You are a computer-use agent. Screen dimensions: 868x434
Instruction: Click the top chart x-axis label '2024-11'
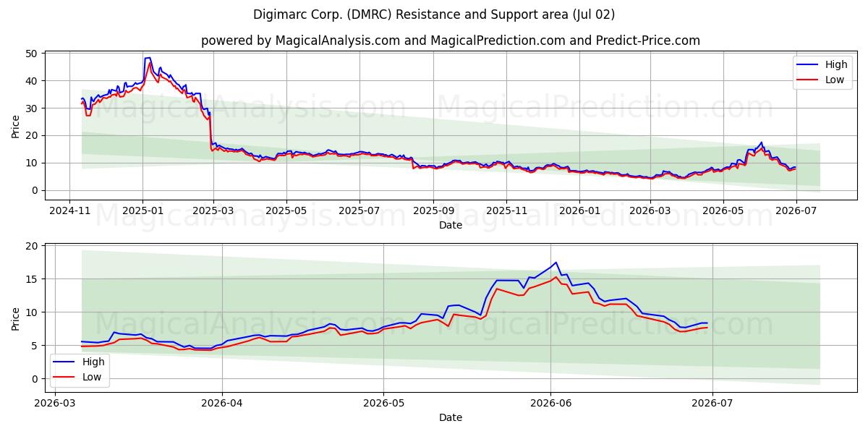[69, 210]
